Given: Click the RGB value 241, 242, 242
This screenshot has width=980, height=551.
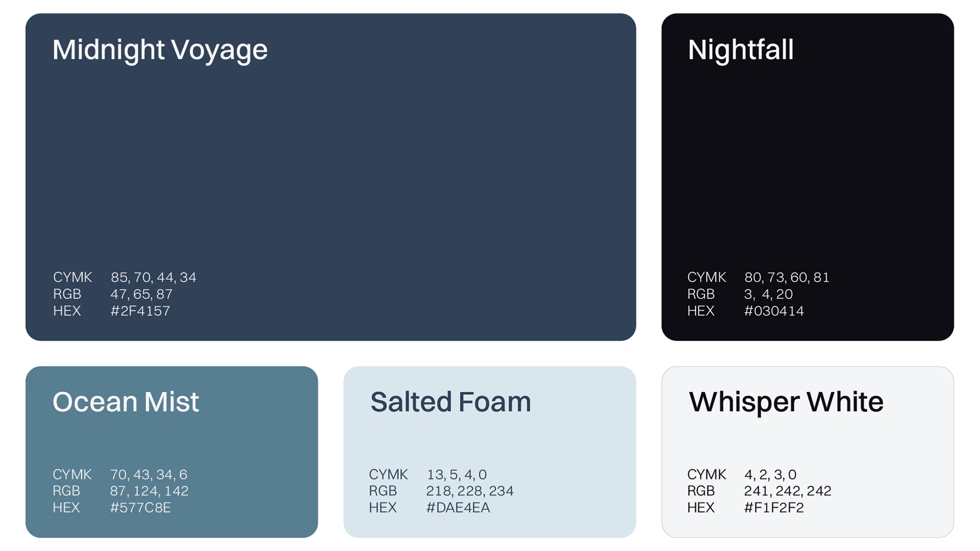Looking at the screenshot, I should pos(788,491).
